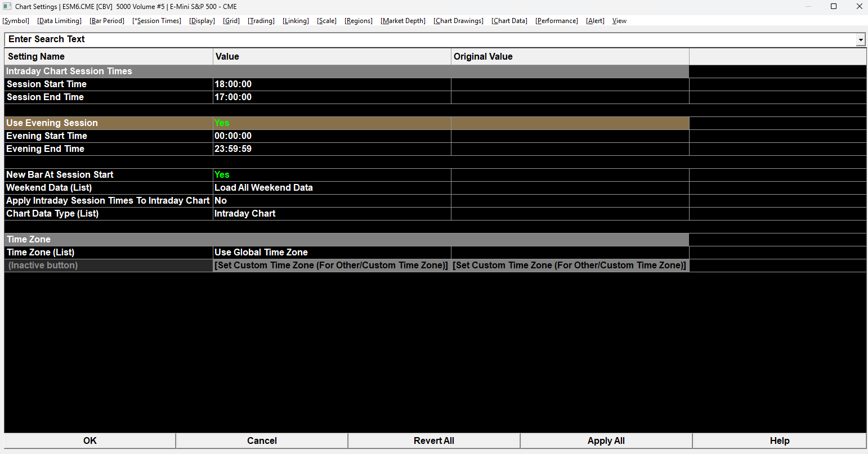The width and height of the screenshot is (868, 454).
Task: Select the Session Times tab
Action: [x=157, y=21]
